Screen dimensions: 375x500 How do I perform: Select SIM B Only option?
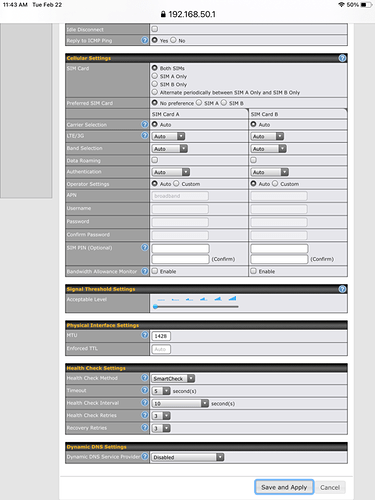pos(155,84)
